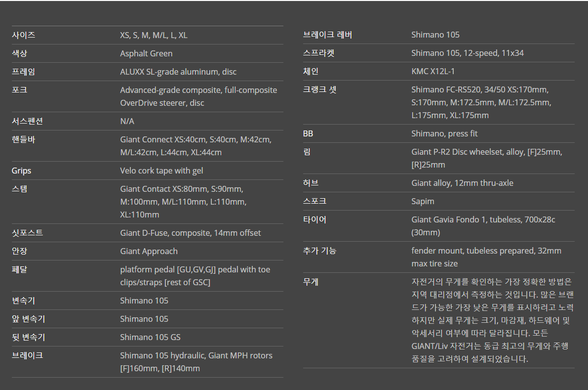Click the 브레이크 레버 row label
588x390 pixels.
tap(327, 35)
